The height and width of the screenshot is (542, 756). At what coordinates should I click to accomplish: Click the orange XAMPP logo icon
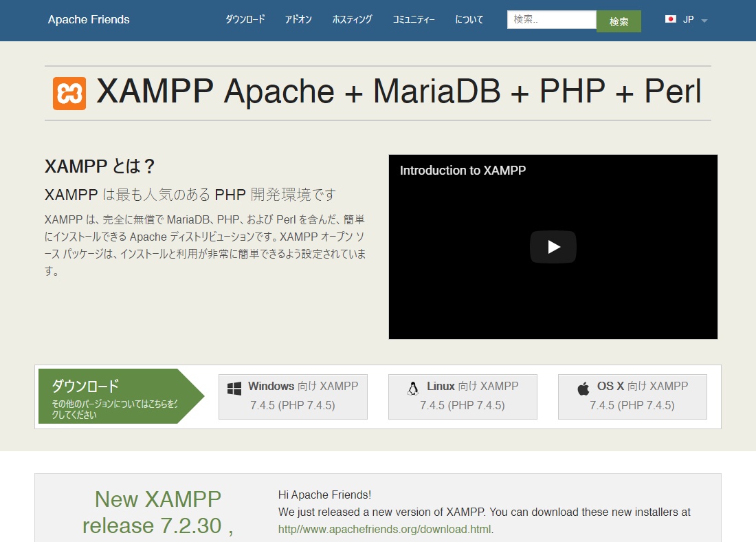69,94
